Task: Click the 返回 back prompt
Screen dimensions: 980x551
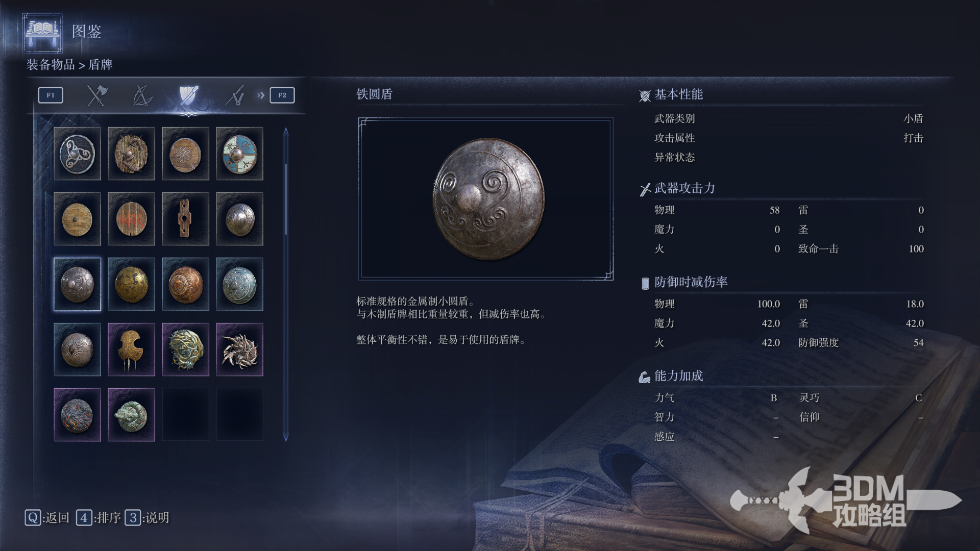Action: click(47, 518)
